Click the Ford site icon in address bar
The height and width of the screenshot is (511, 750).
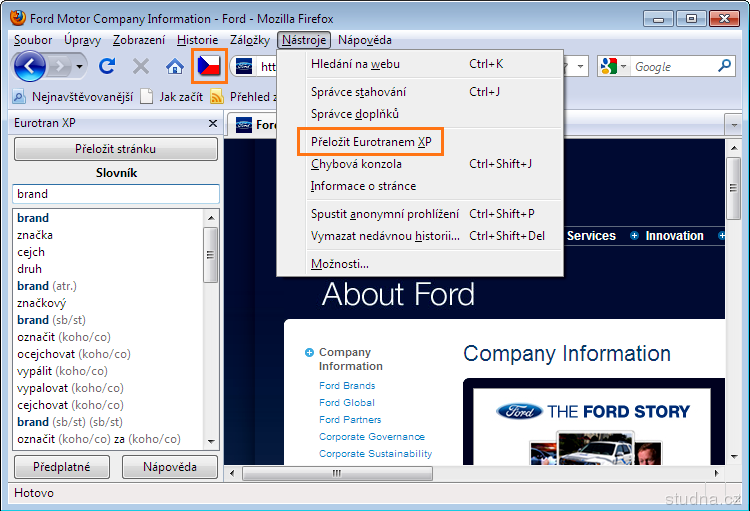click(x=244, y=66)
